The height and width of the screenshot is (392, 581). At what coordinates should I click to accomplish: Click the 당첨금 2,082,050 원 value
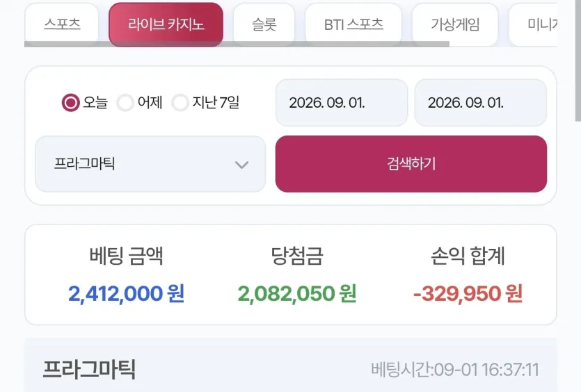coord(297,294)
